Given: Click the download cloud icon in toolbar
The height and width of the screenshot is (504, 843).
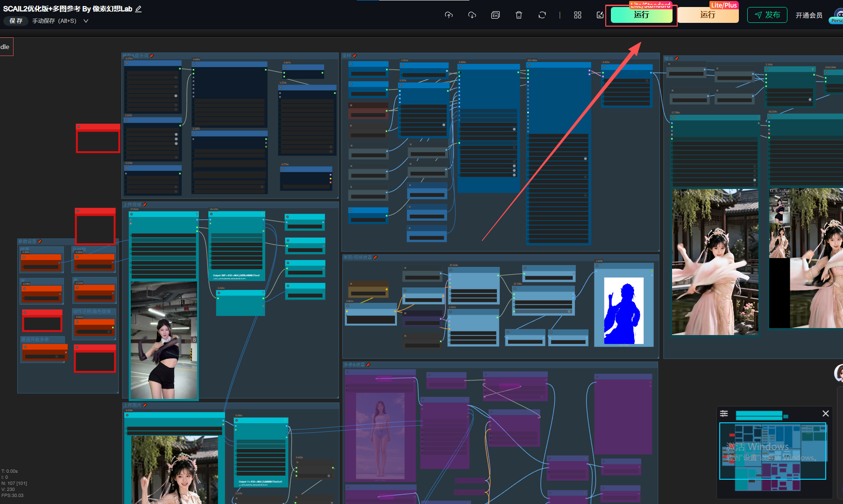Looking at the screenshot, I should [472, 15].
